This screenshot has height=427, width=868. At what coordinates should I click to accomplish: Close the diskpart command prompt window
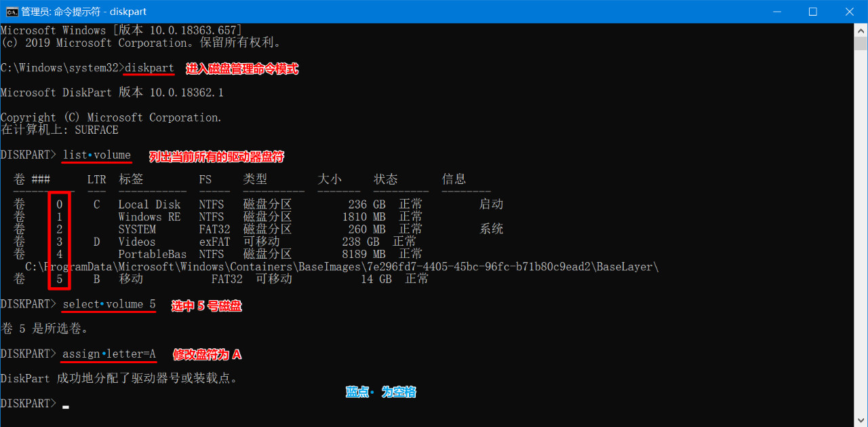pos(849,12)
